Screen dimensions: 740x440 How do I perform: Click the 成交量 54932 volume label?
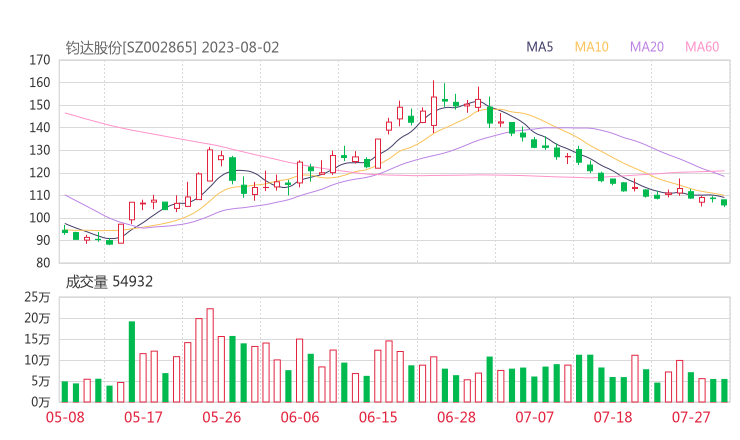coord(109,282)
